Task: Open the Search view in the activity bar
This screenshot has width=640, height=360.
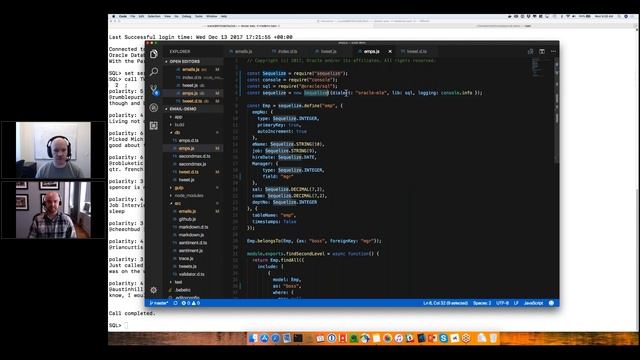Action: point(154,72)
